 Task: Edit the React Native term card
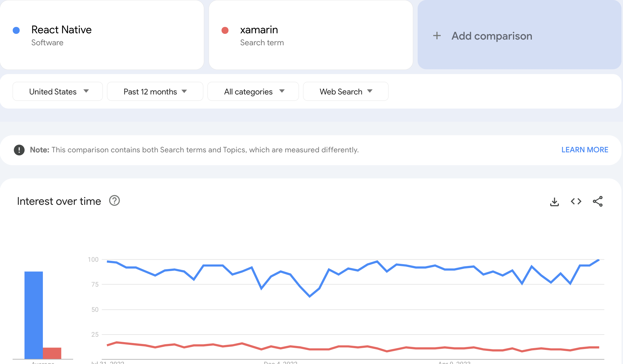pos(102,35)
